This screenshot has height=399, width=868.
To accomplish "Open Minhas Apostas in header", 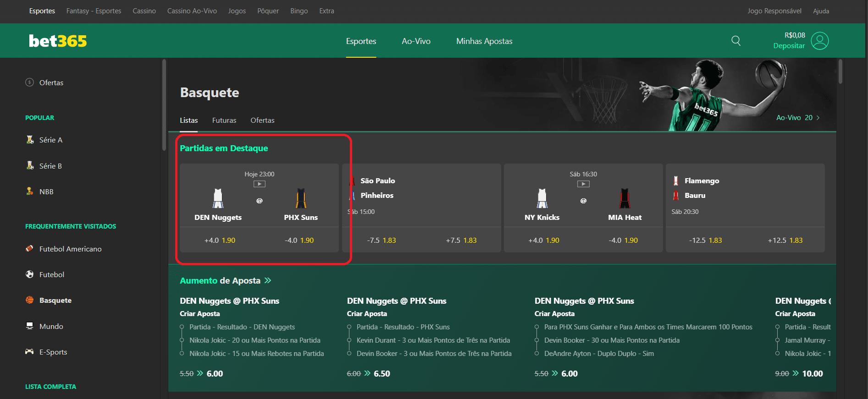I will (x=484, y=41).
